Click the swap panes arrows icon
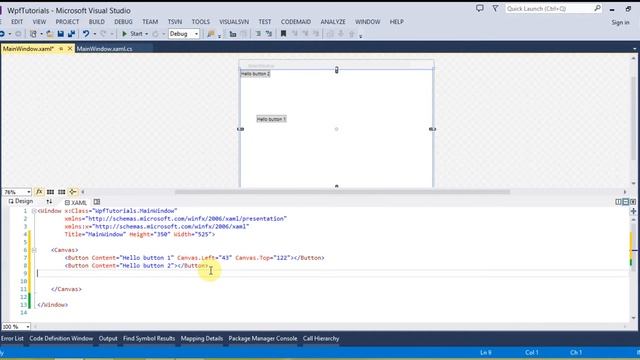This screenshot has height=360, width=640. [x=49, y=202]
